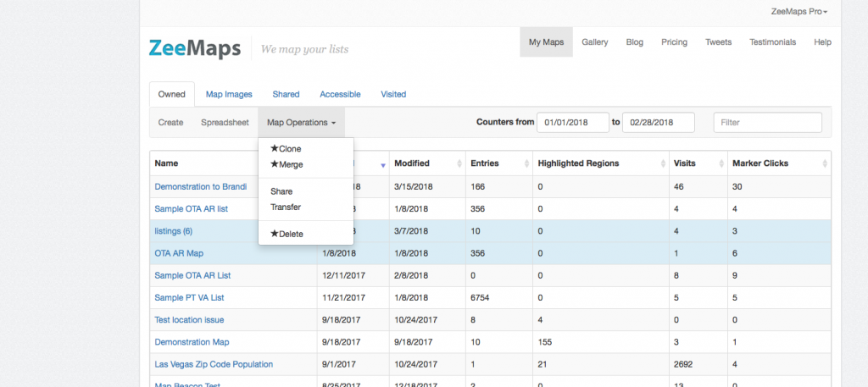Sort by Visits column arrows

721,164
